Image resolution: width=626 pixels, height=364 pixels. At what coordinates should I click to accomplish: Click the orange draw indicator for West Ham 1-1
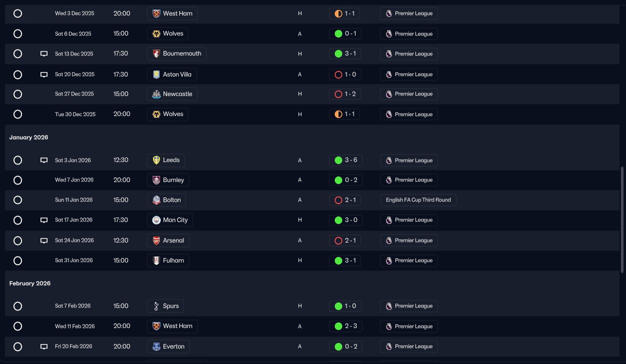(338, 13)
